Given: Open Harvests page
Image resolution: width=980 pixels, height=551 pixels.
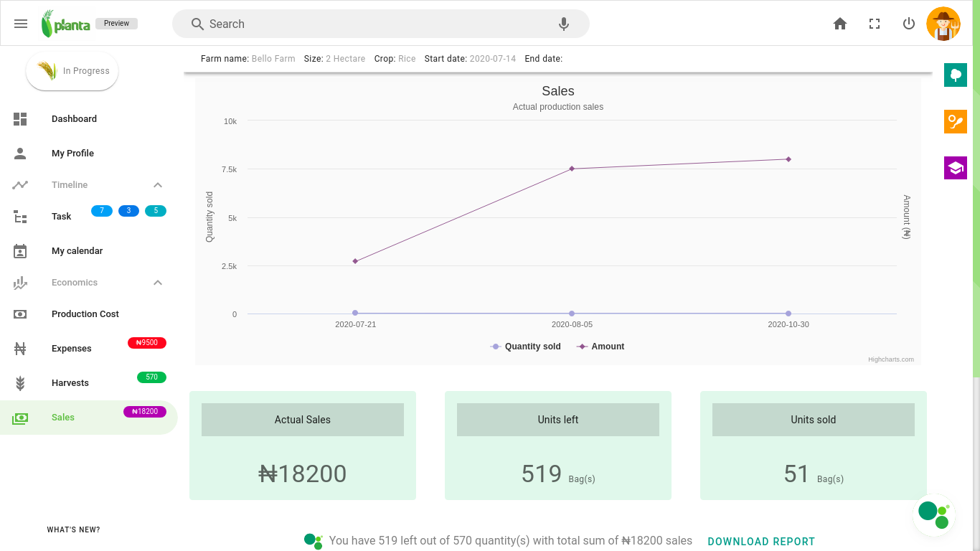Looking at the screenshot, I should pyautogui.click(x=70, y=383).
